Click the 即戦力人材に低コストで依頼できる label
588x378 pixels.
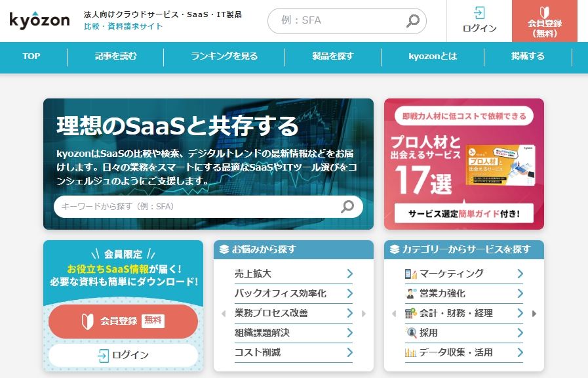[x=464, y=116]
